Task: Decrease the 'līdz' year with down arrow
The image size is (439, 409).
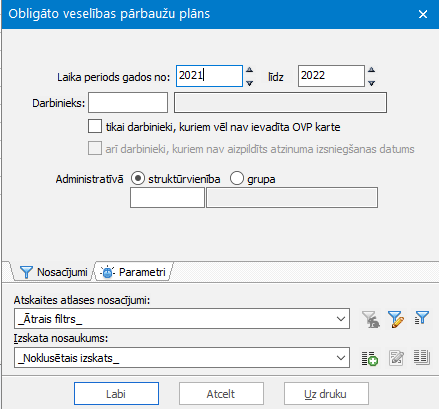Action: 371,83
